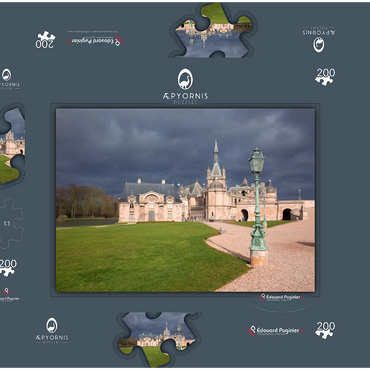Click the Aepyornis egg logo above the photo
The height and width of the screenshot is (370, 370).
pyautogui.click(x=185, y=79)
